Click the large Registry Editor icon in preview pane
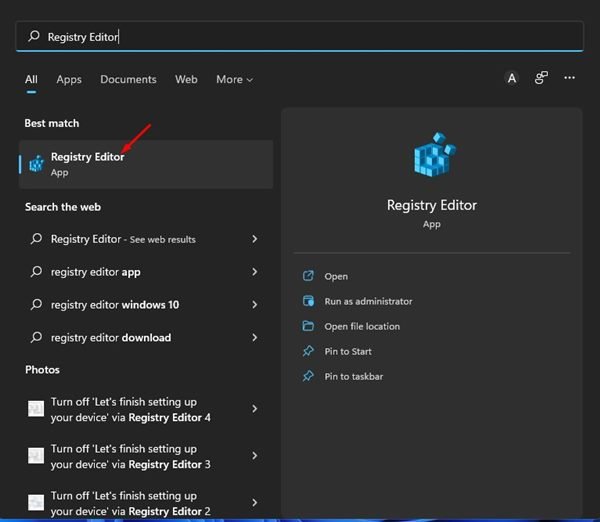Image resolution: width=600 pixels, height=522 pixels. (434, 155)
